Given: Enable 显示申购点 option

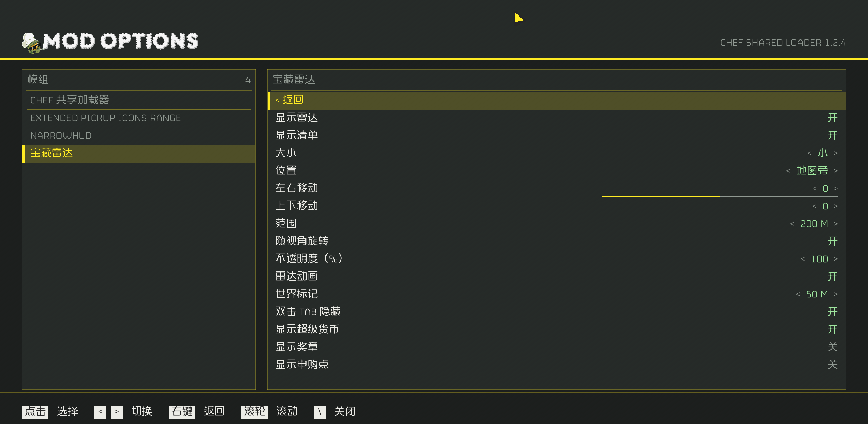Looking at the screenshot, I should (833, 365).
